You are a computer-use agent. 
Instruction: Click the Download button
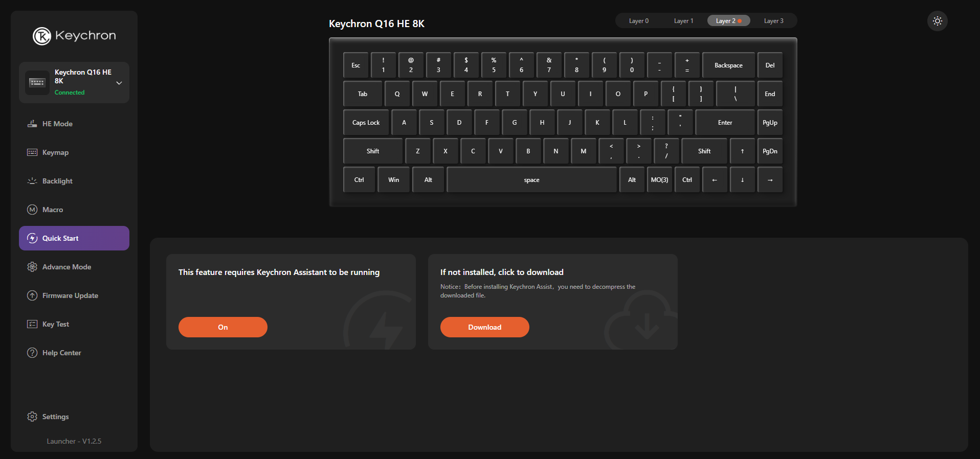pyautogui.click(x=484, y=327)
